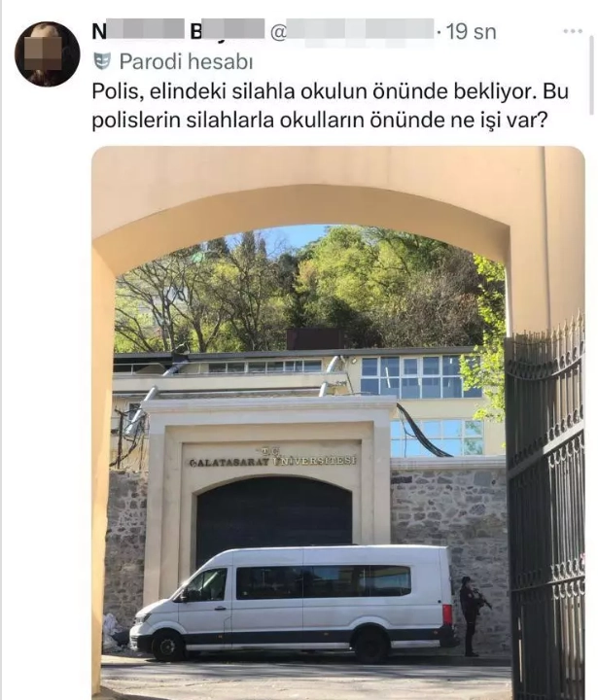Image resolution: width=598 pixels, height=700 pixels.
Task: Click the dark entrance door under sign
Action: [x=274, y=513]
